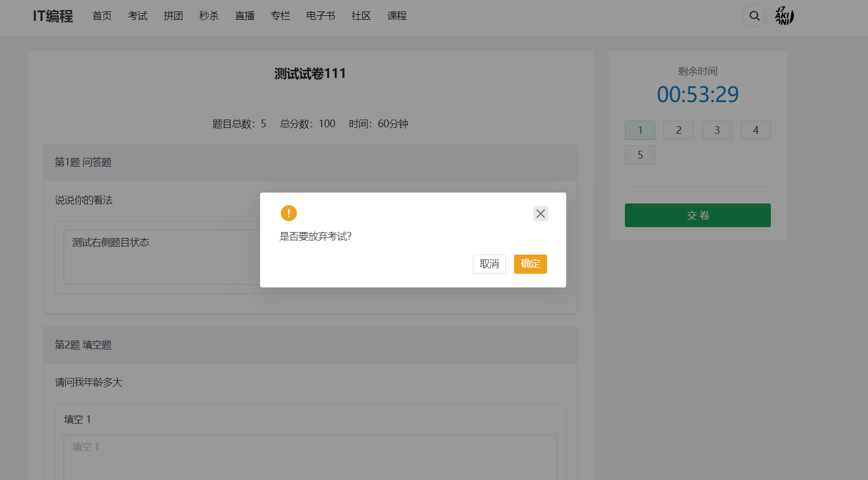The height and width of the screenshot is (480, 868).
Task: Open 课程 in navigation bar
Action: pos(397,16)
